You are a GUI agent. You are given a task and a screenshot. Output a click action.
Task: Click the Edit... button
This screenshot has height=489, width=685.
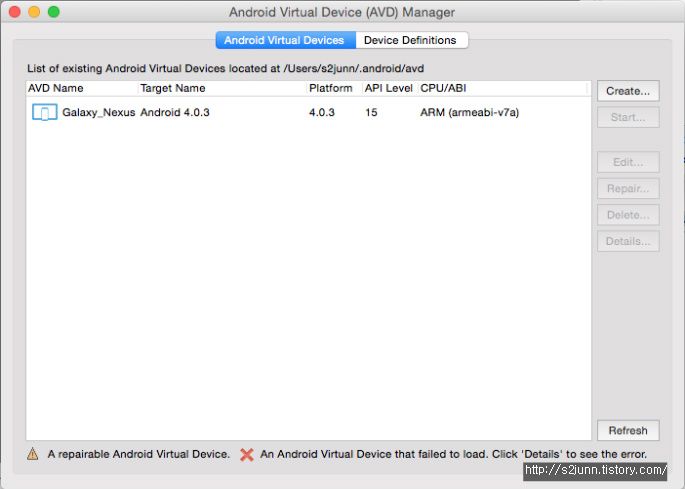628,162
